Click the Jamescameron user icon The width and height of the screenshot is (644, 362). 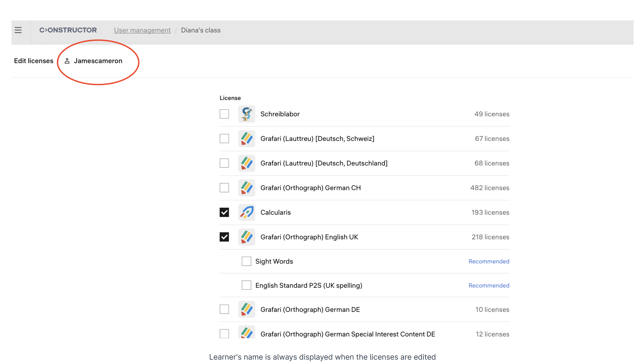[67, 61]
